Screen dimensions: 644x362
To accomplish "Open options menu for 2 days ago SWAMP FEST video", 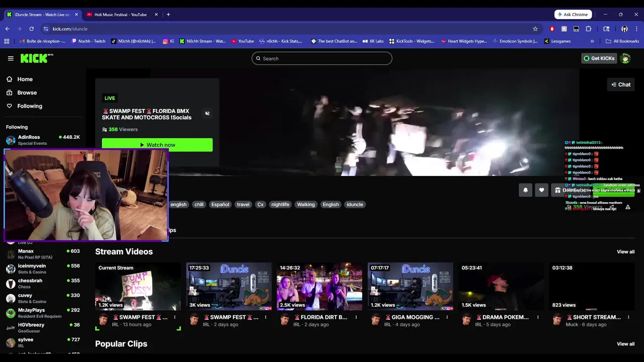I will pos(266,317).
